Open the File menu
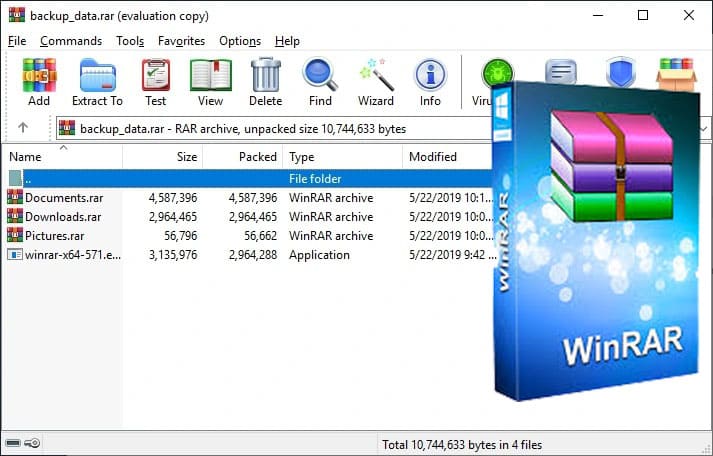713x456 pixels. pos(17,41)
